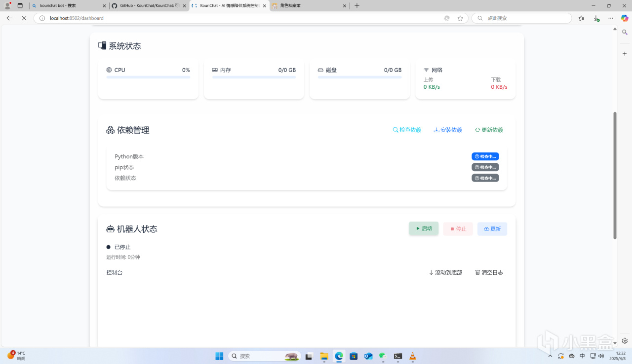632x364 pixels.
Task: Open the browser favorites list icon
Action: [x=581, y=18]
